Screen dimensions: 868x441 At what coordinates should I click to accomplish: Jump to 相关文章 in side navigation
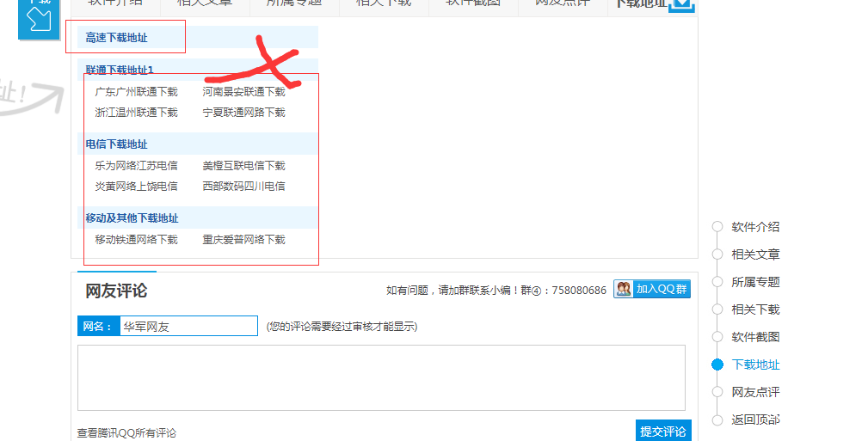pyautogui.click(x=755, y=254)
